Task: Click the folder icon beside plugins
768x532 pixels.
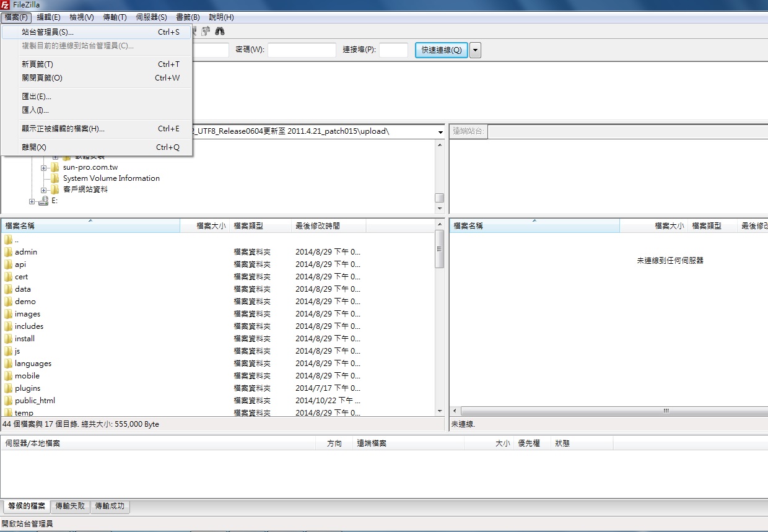Action: 8,388
